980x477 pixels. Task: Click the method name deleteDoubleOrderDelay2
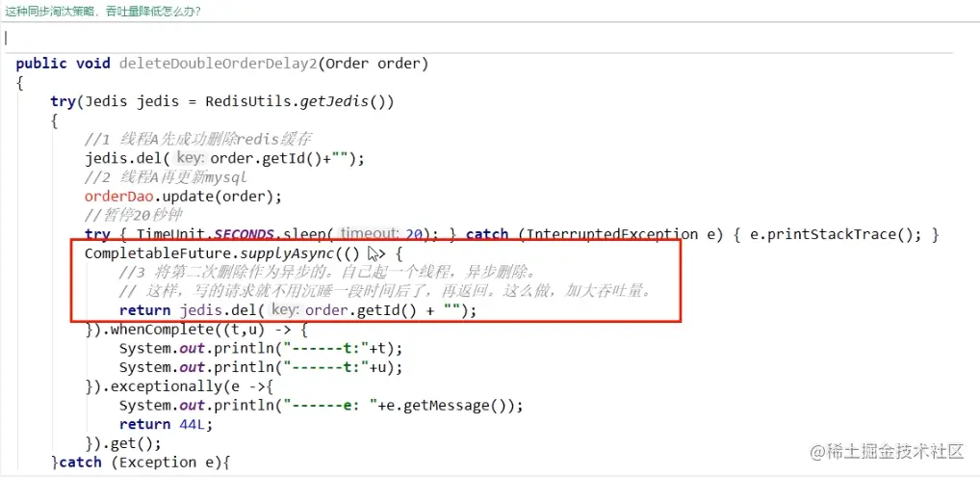click(x=219, y=64)
